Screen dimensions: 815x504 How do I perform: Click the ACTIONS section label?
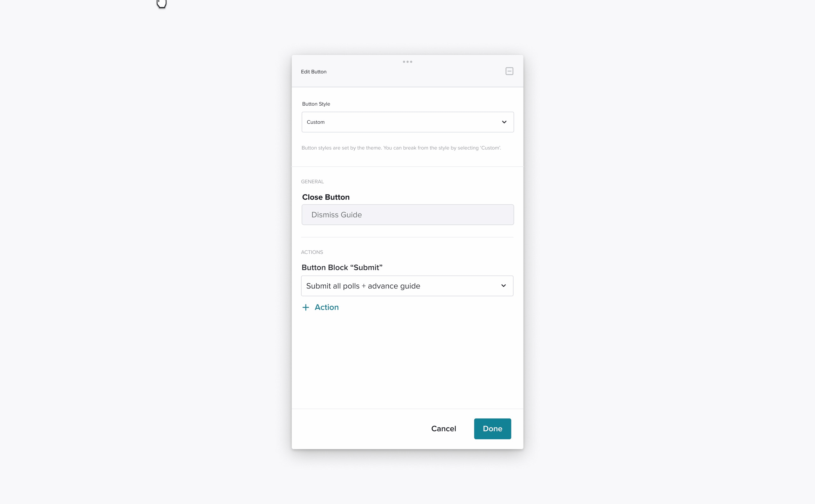click(312, 252)
